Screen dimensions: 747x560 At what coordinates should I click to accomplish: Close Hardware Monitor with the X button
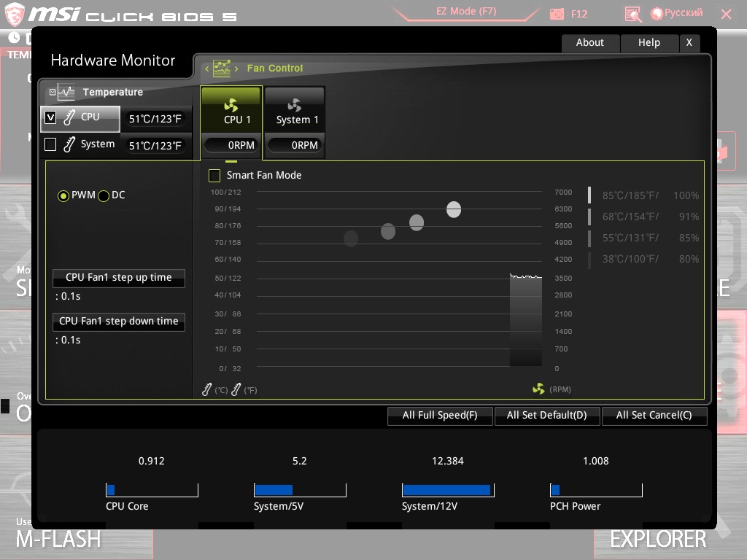coord(689,43)
